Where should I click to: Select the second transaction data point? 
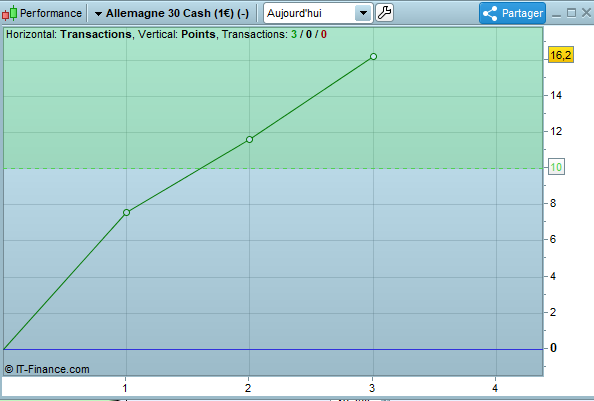(x=249, y=139)
